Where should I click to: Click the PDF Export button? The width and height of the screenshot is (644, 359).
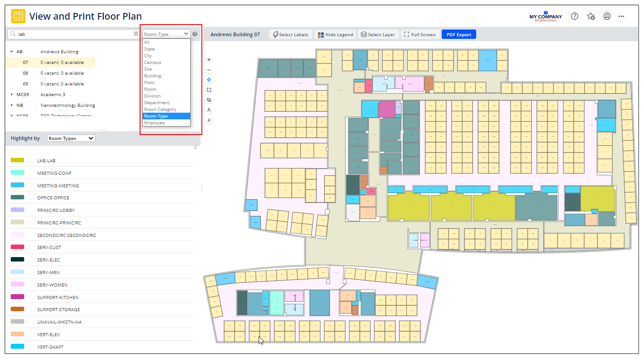click(459, 34)
